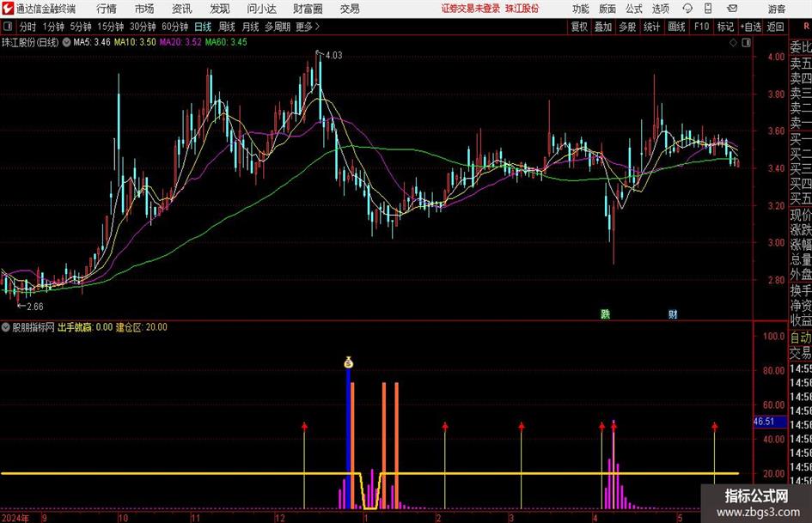Open the 交易 menu
This screenshot has width=812, height=523.
pyautogui.click(x=350, y=9)
